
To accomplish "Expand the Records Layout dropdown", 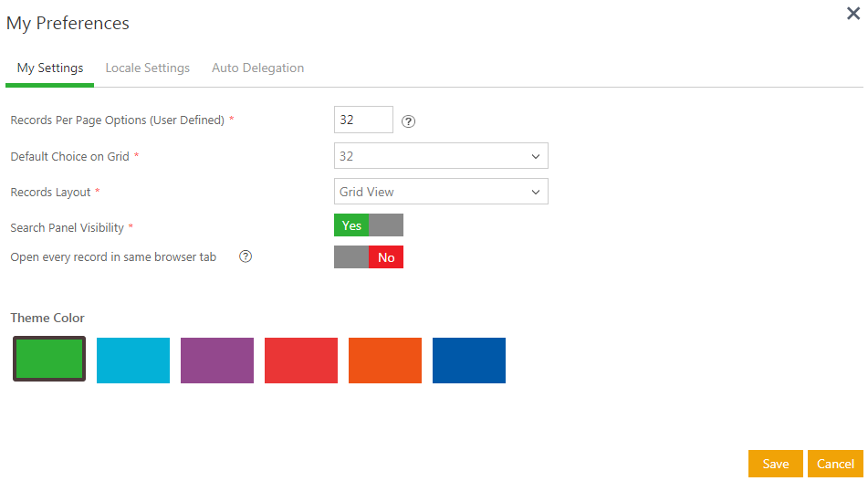I will 441,192.
